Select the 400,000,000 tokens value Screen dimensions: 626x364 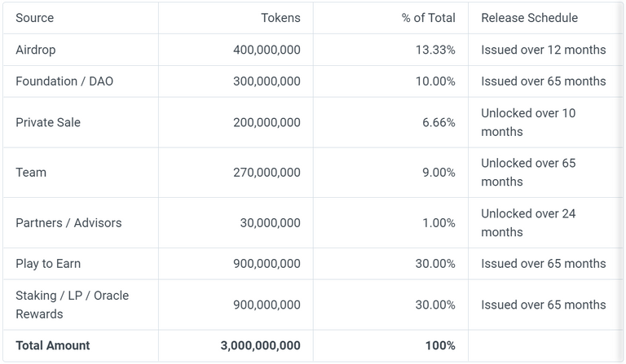pos(267,50)
